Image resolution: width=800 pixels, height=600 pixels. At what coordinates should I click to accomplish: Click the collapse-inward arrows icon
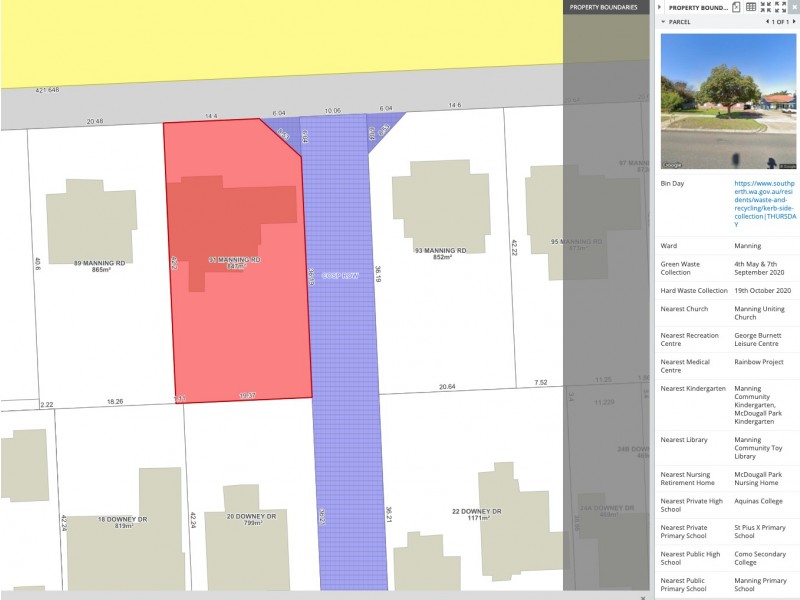pos(765,7)
